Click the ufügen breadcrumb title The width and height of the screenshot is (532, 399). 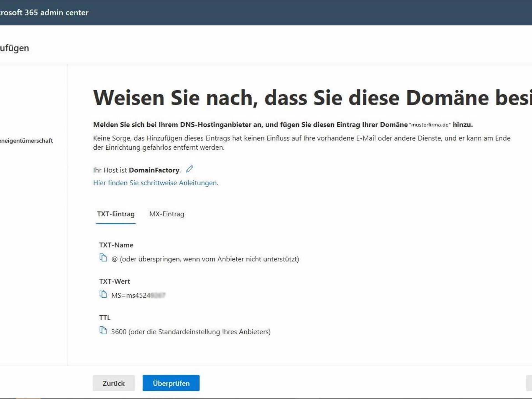[14, 48]
